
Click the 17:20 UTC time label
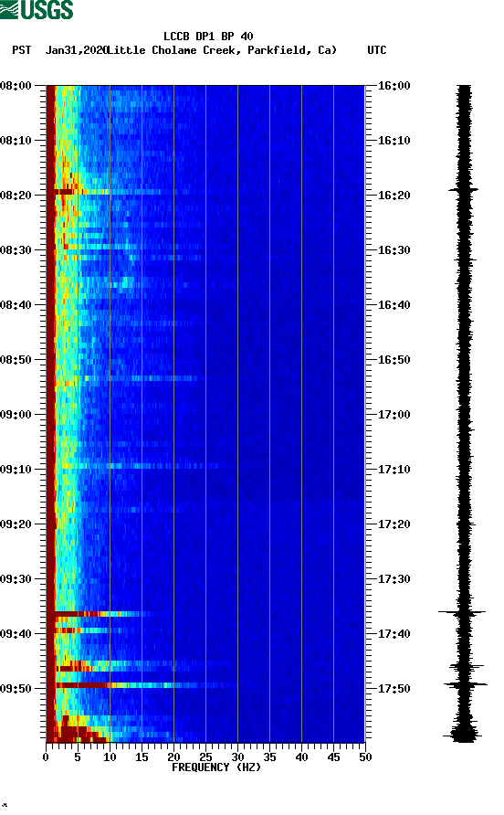(x=394, y=524)
